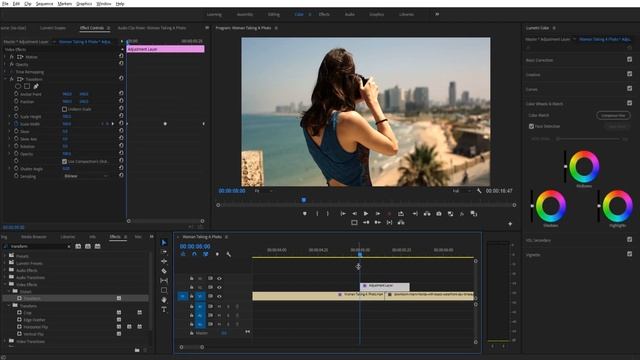
Task: Filter effects by Accelerated Effects badge
Action: [78, 247]
